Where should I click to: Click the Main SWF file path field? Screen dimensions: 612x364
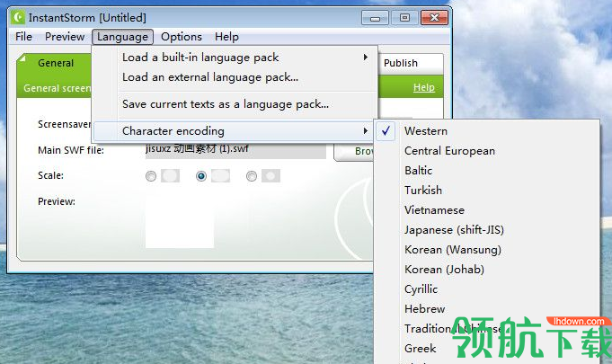(235, 151)
